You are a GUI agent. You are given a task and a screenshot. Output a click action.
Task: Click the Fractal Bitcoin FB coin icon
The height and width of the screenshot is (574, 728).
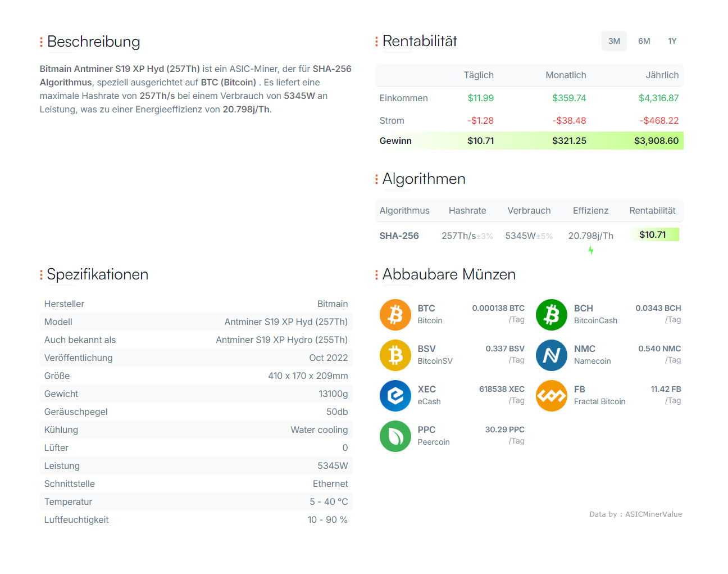tap(552, 396)
